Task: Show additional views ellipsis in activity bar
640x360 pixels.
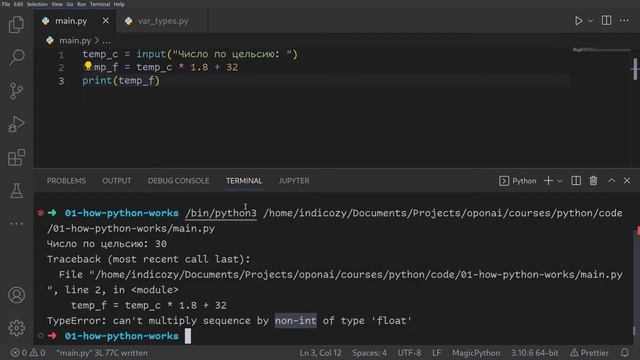Action: (16, 224)
